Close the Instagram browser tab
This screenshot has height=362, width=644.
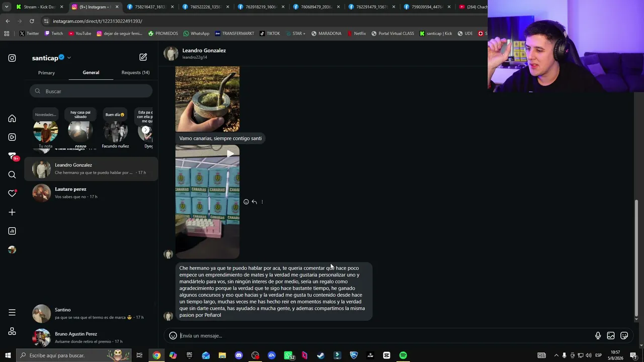coord(117,7)
